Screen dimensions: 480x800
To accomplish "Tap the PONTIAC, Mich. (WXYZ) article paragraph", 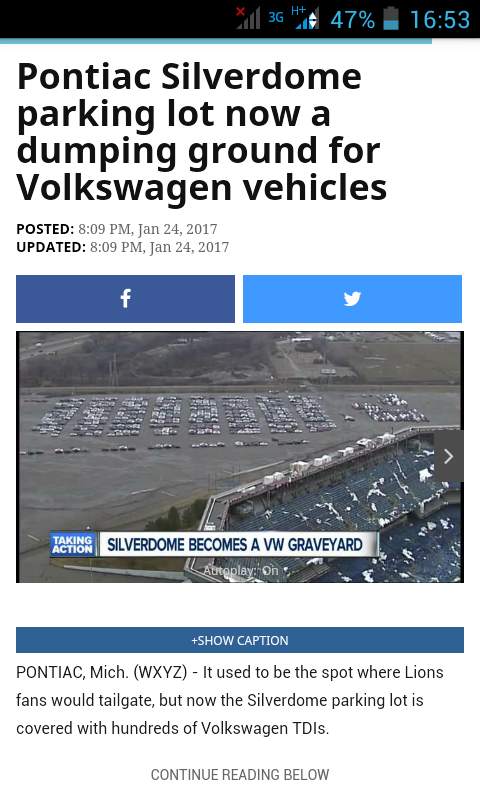I will (x=230, y=700).
